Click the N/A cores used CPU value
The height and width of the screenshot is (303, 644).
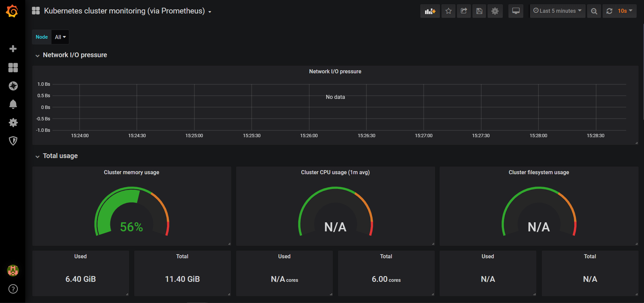click(285, 279)
